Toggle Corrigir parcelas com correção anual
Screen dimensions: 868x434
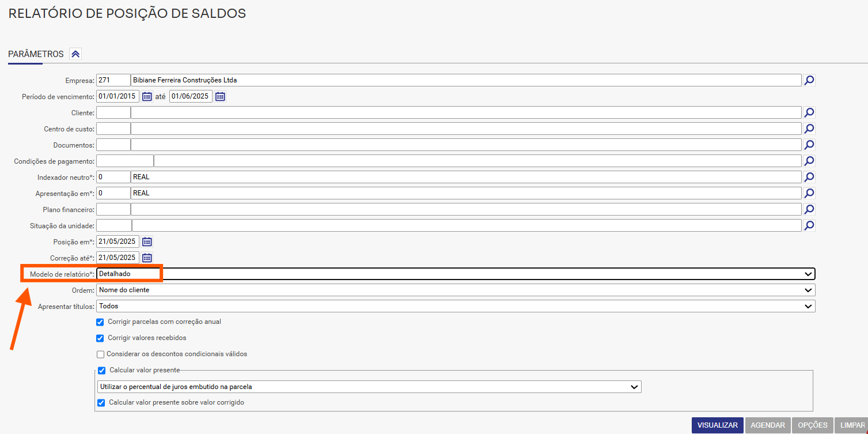click(100, 322)
